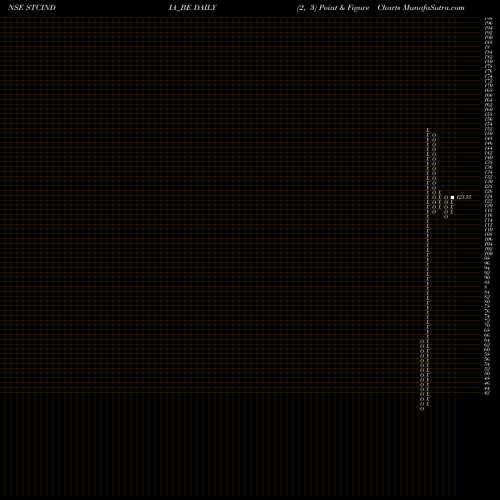500x500 pixels.
Task: Click the 'Charts MunafaSutra.com' text
Action: [421, 8]
